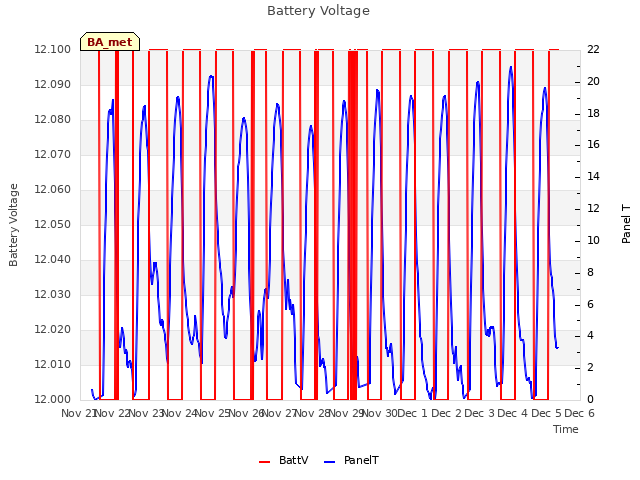
Task: Click the 4 tick on Panel T axis
Action: pyautogui.click(x=590, y=336)
